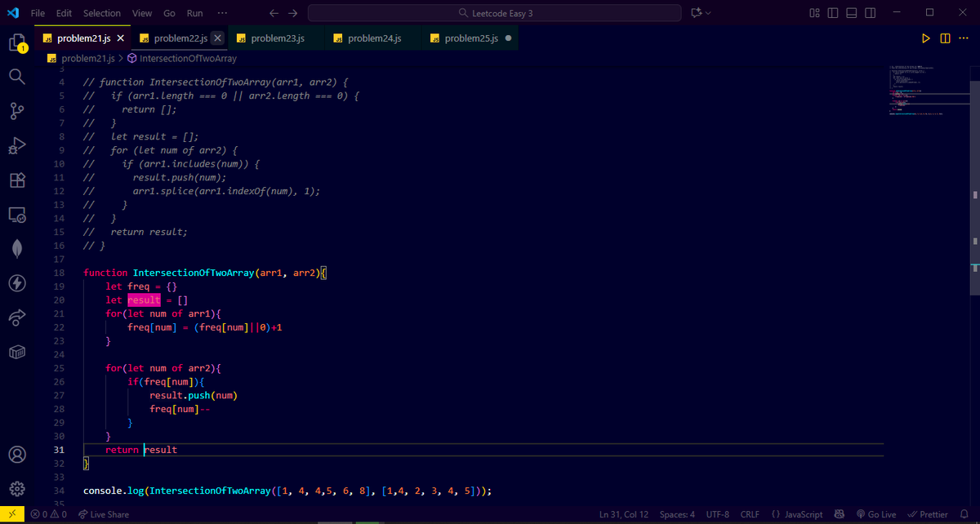Click the Copilot status icon in status bar

click(x=839, y=514)
